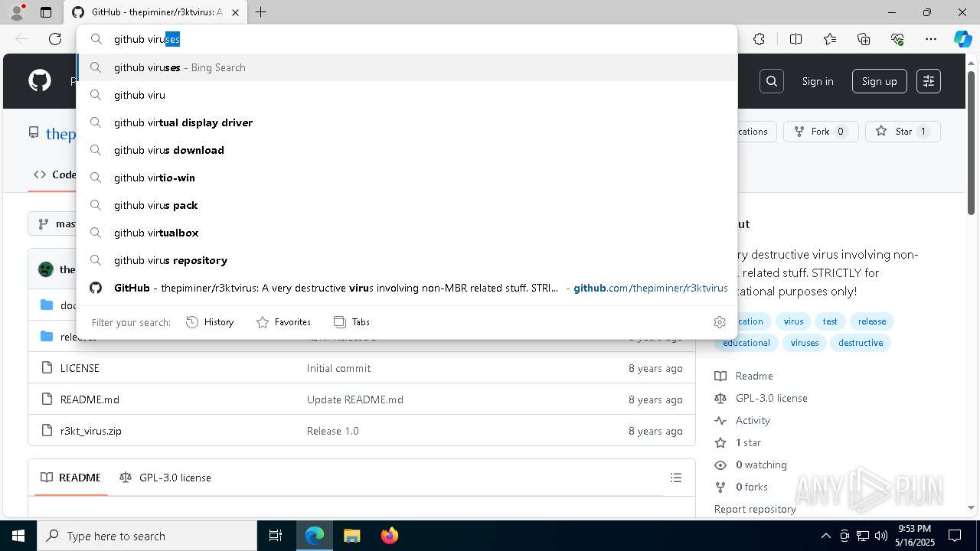This screenshot has width=980, height=551.
Task: Click the taskbar search box
Action: (147, 536)
